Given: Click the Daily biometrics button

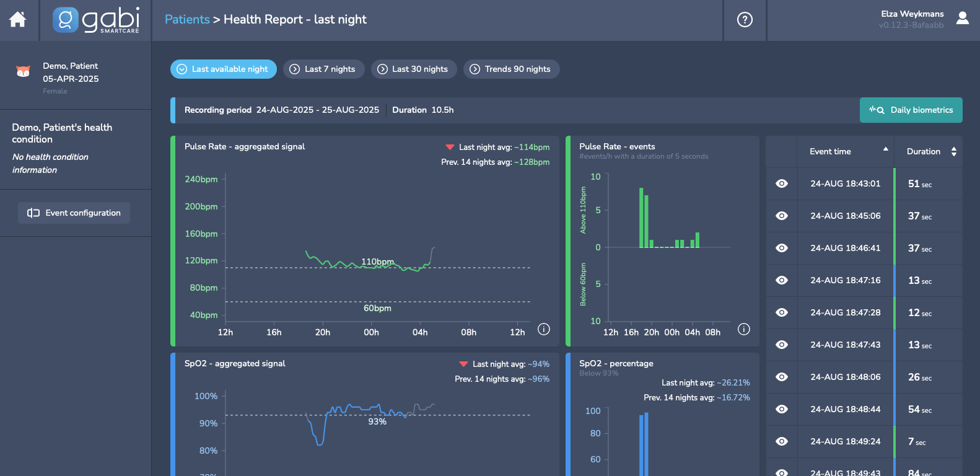Looking at the screenshot, I should (x=911, y=110).
